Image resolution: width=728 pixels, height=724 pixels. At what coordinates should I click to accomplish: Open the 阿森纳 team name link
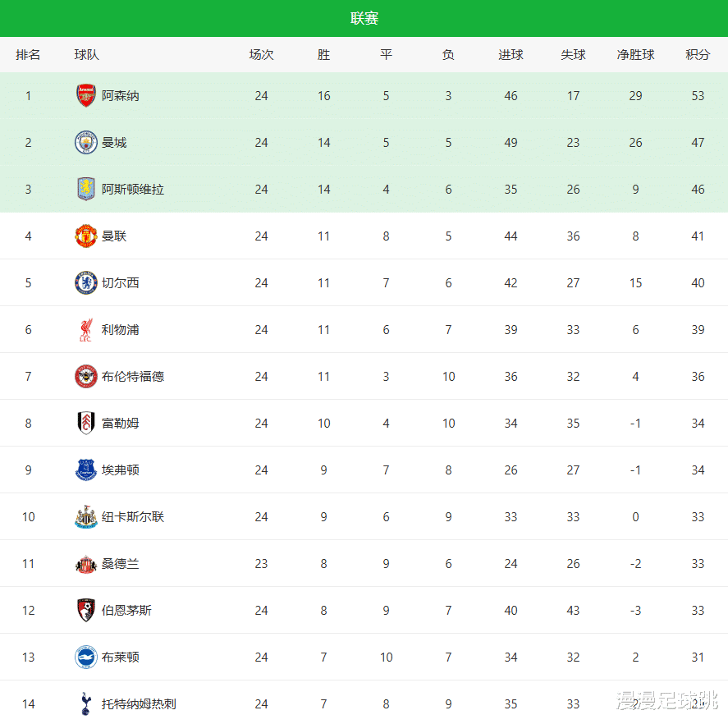coord(121,96)
